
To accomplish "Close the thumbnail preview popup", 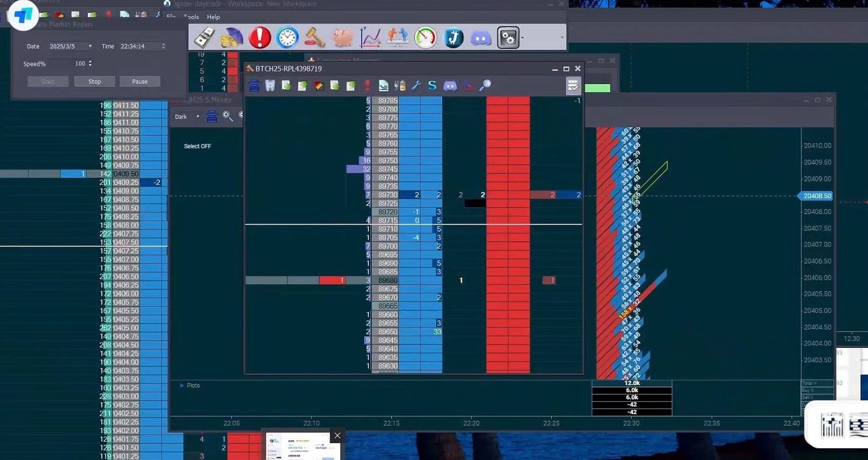I will click(337, 436).
